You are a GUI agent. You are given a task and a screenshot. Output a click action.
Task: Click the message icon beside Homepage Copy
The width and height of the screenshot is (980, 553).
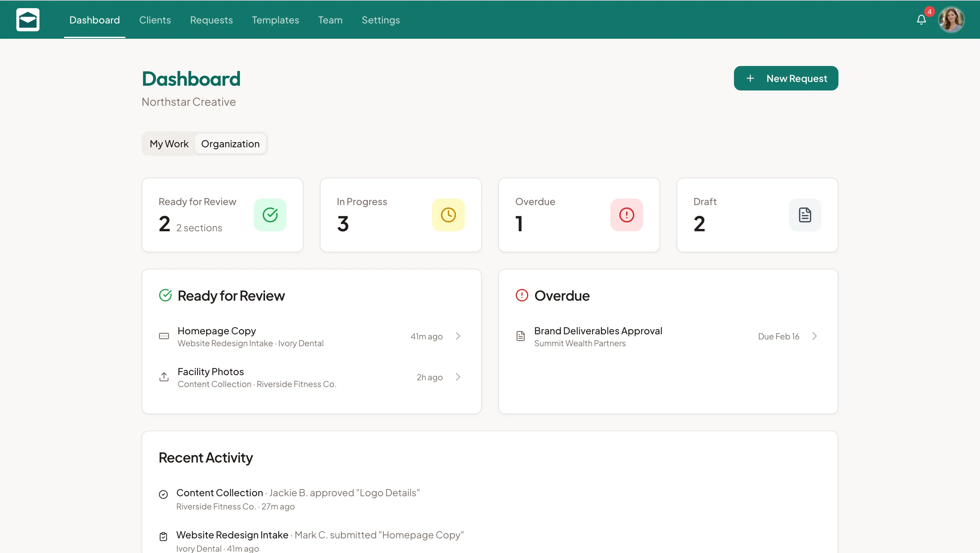click(164, 336)
